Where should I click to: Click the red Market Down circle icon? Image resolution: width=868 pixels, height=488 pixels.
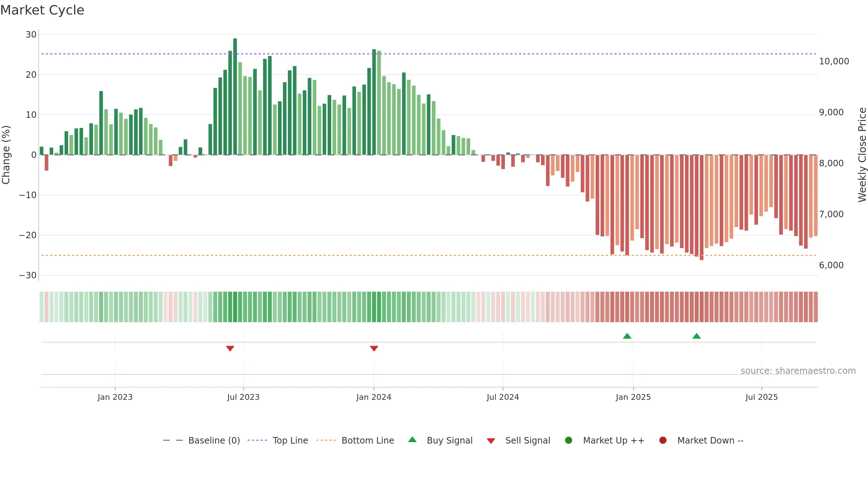click(663, 440)
